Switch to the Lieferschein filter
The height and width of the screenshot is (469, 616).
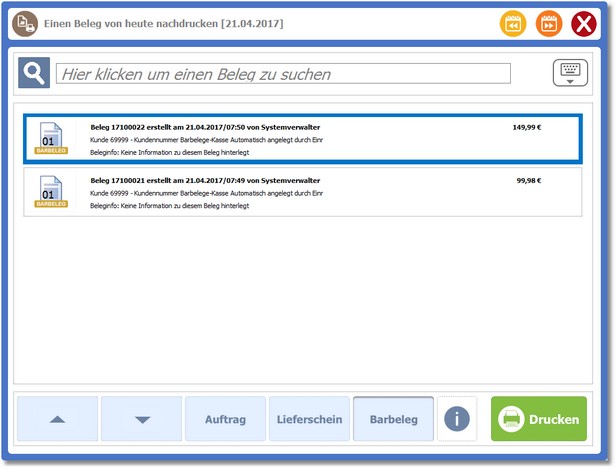click(x=309, y=419)
